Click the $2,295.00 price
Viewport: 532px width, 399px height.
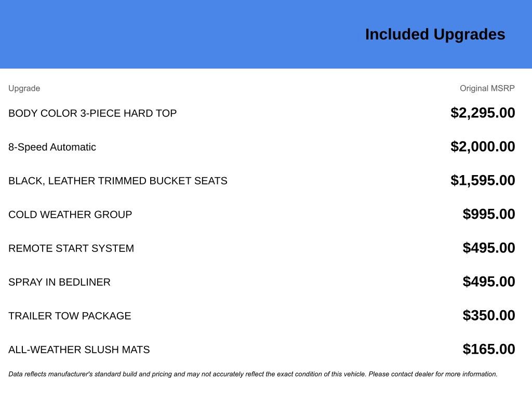coord(483,113)
